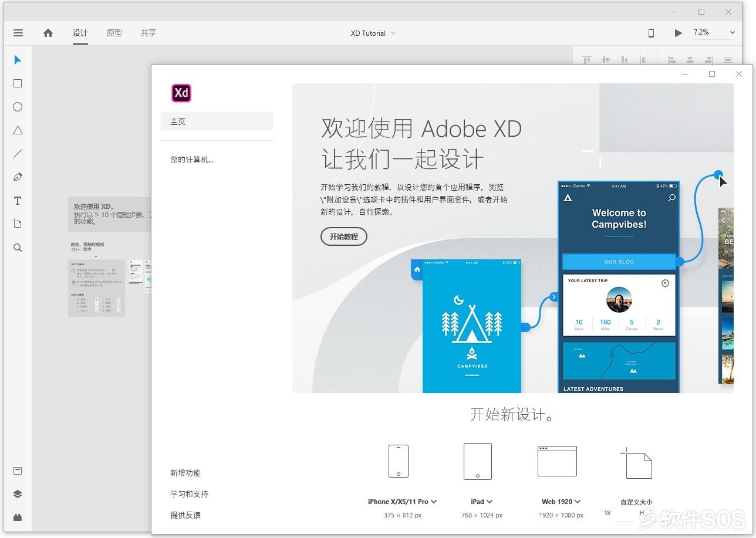
Task: Switch to the 原型 tab
Action: click(114, 33)
